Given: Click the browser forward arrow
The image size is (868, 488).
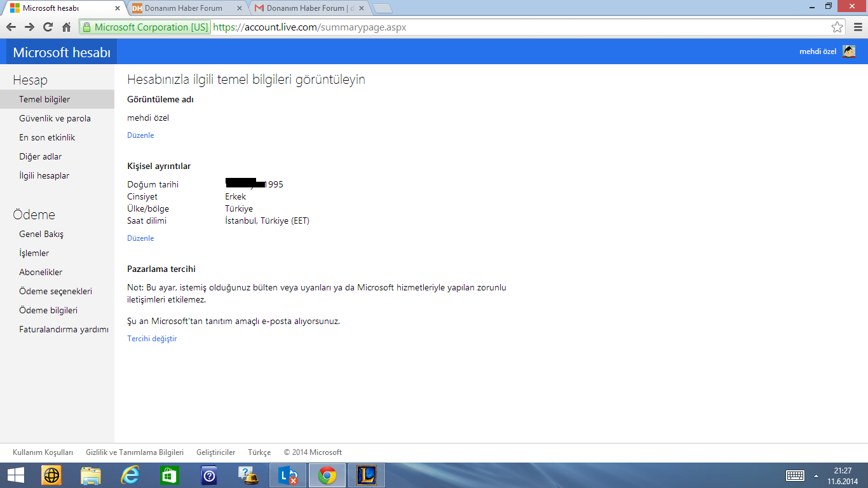Looking at the screenshot, I should (x=29, y=27).
